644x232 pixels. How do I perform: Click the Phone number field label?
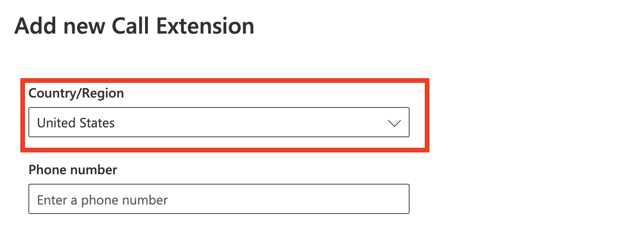pyautogui.click(x=73, y=170)
